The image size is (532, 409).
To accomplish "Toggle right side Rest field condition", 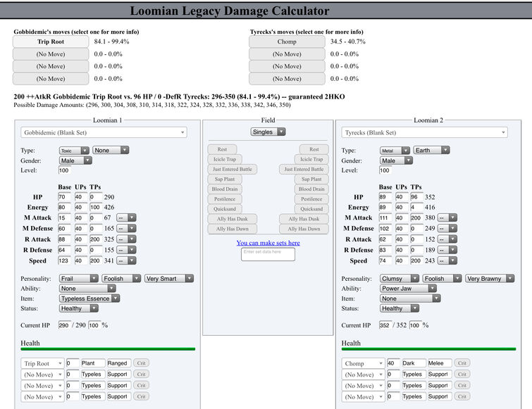I will (314, 149).
